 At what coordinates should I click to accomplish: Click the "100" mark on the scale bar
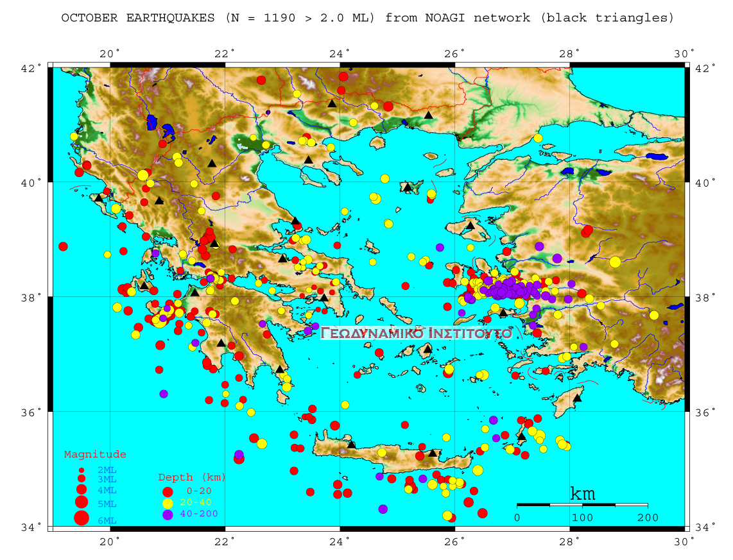pyautogui.click(x=582, y=518)
